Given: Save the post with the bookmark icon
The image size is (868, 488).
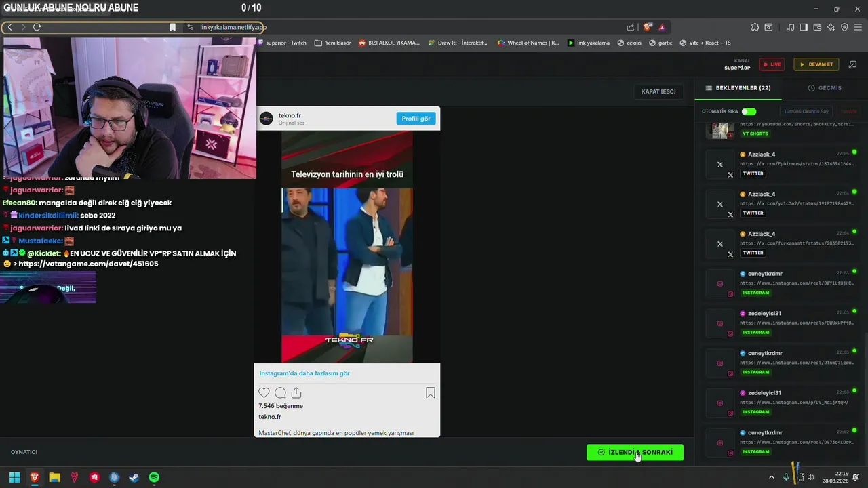Looking at the screenshot, I should (430, 392).
